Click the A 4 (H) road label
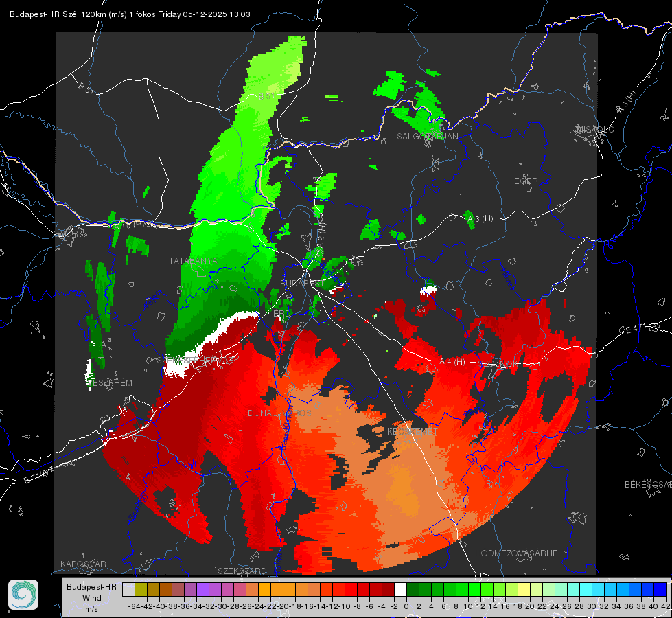The width and height of the screenshot is (672, 618). (452, 362)
